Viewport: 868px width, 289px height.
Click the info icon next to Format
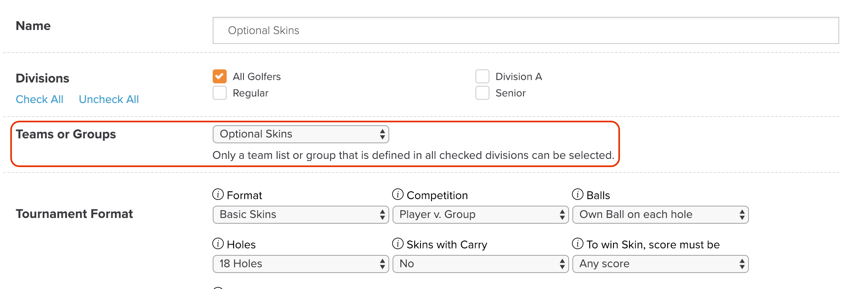[218, 194]
